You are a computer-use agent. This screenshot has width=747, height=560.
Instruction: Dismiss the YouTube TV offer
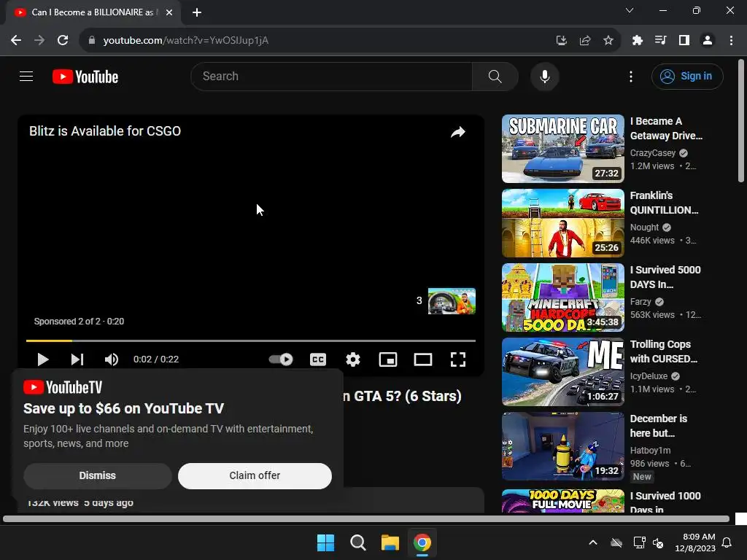point(97,475)
